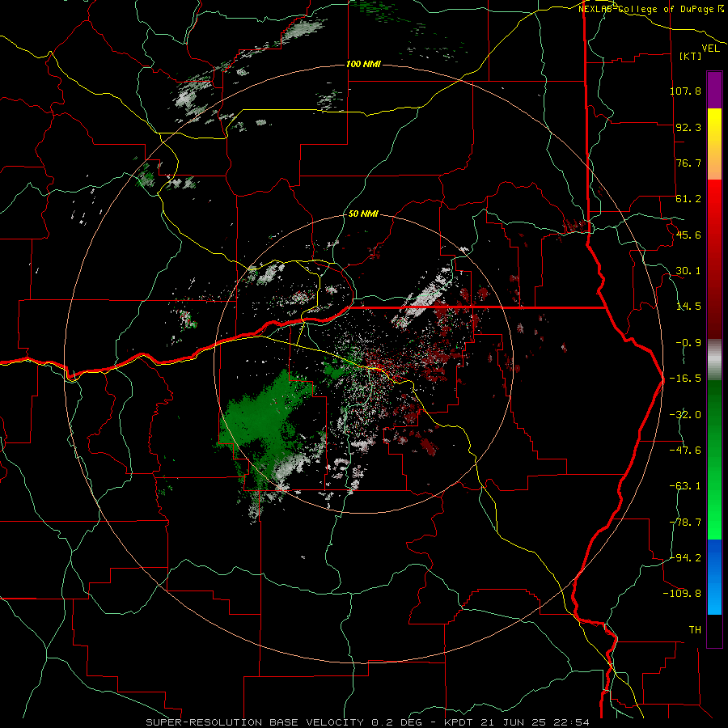Click the VEL legend title
This screenshot has width=728, height=728.
[711, 48]
